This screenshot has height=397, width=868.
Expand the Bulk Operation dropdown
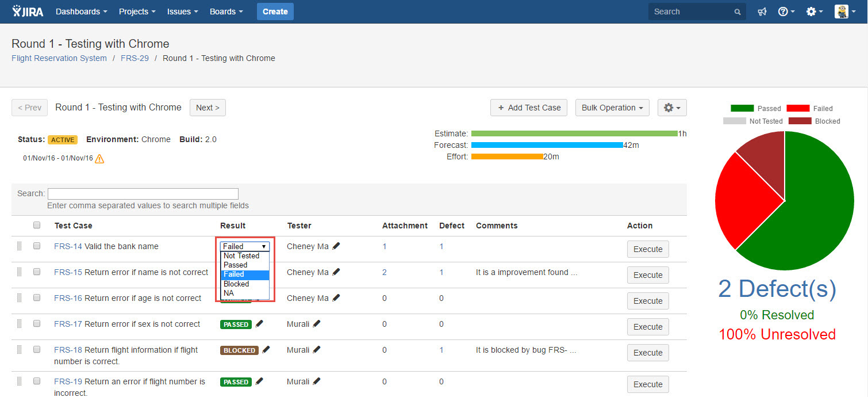click(x=612, y=108)
